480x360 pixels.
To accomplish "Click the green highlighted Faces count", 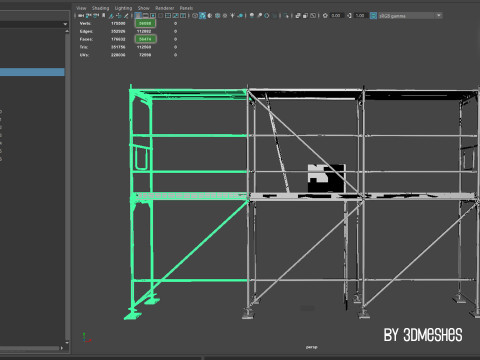I will [145, 39].
